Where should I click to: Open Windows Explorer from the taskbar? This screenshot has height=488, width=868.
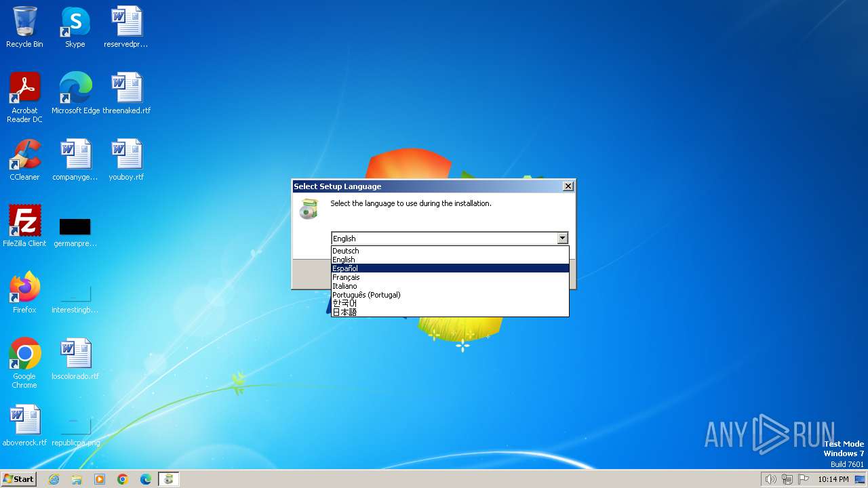pos(77,479)
